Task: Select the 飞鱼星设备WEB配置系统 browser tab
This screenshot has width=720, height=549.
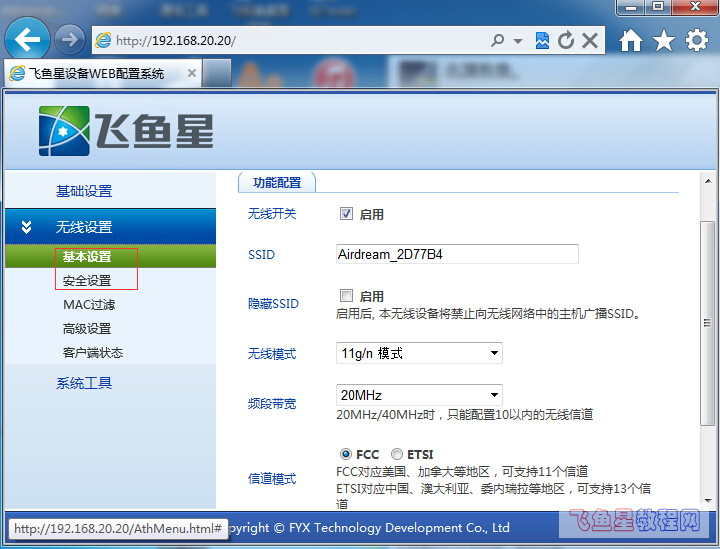Action: 103,73
